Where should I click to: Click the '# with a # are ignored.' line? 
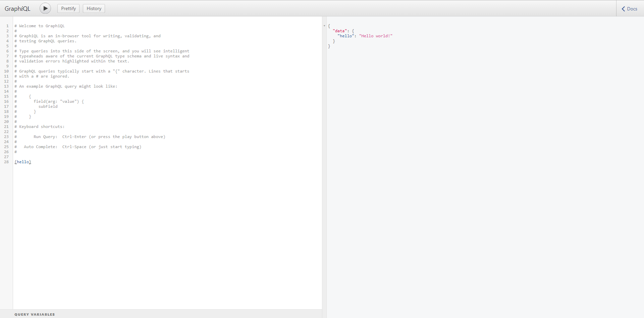[42, 76]
